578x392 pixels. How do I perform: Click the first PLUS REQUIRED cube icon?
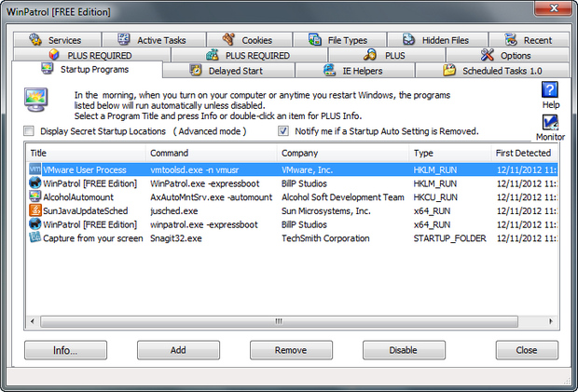point(54,55)
